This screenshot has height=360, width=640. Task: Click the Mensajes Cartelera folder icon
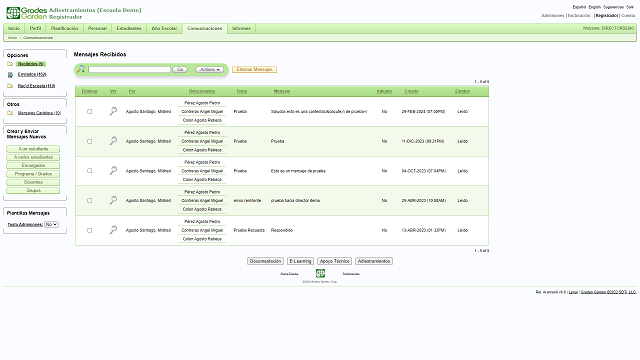point(10,113)
